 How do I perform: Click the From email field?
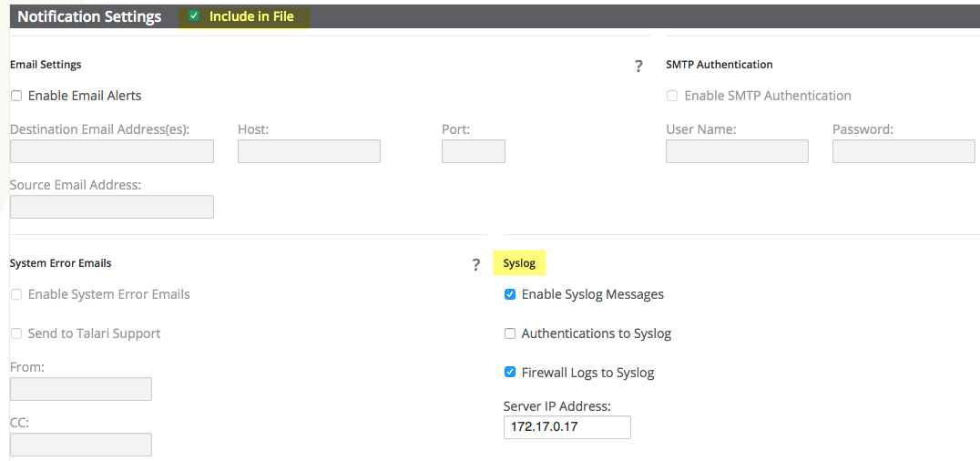coord(81,389)
